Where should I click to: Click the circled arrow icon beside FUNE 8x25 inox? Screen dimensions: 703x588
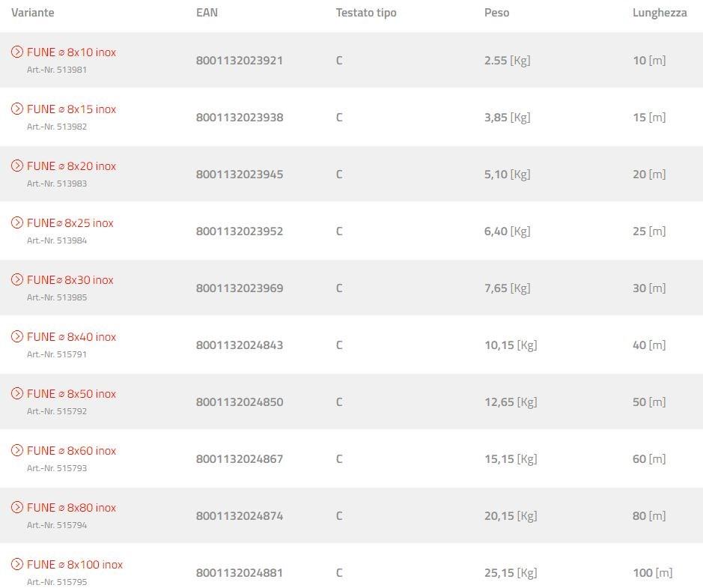click(x=17, y=222)
